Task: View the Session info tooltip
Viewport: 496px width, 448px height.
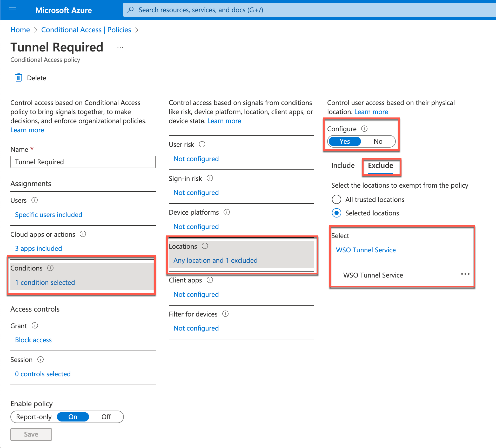Action: 41,359
